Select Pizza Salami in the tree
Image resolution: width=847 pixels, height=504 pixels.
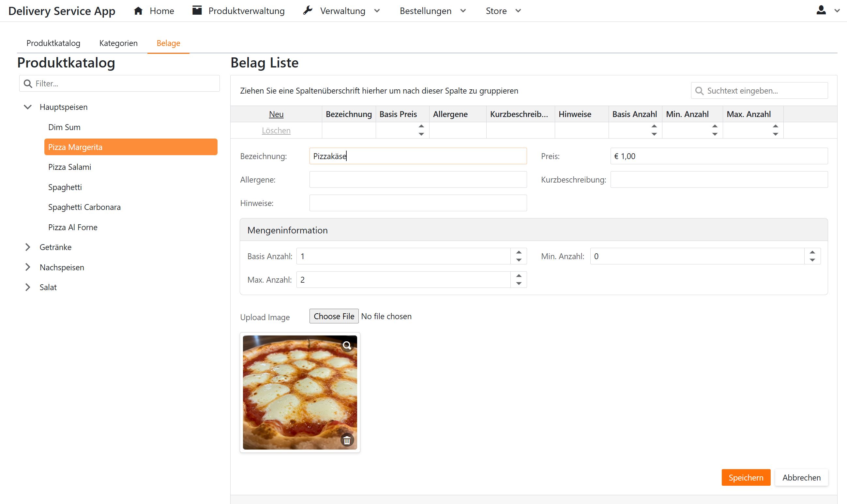coord(70,167)
